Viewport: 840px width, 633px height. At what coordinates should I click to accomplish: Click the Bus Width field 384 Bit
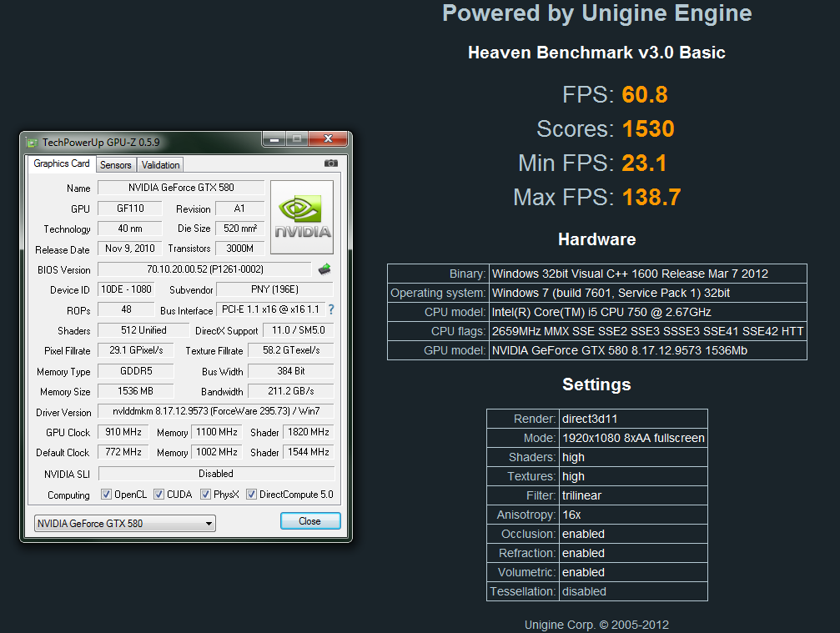point(291,370)
